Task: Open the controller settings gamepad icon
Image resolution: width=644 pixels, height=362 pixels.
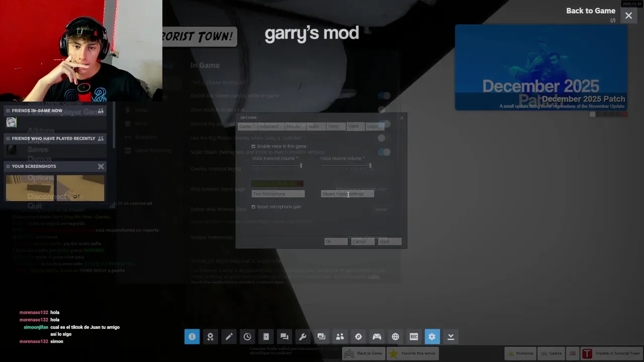Action: (x=377, y=337)
